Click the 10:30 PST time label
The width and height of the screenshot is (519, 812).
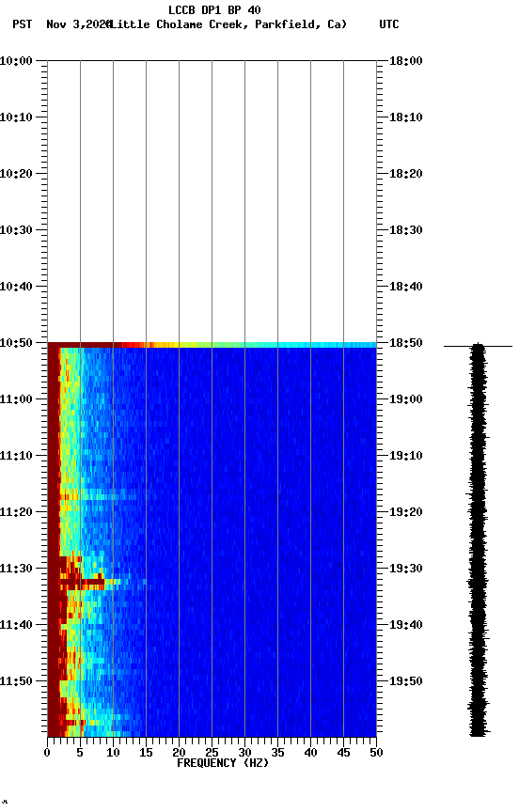click(x=16, y=230)
